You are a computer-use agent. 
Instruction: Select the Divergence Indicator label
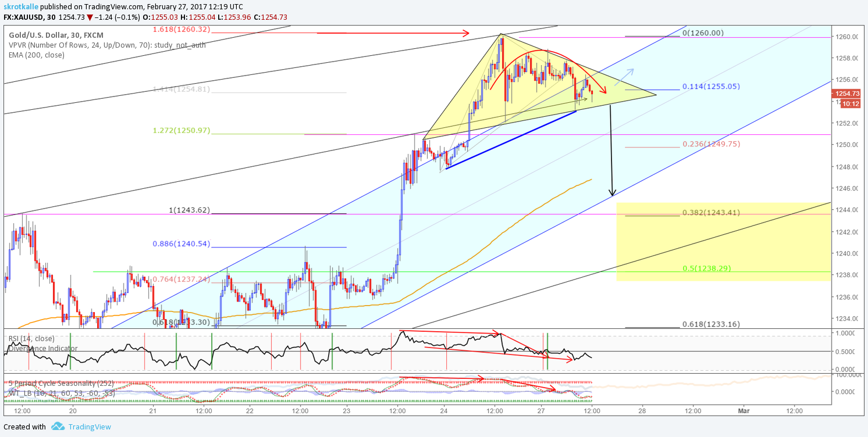tap(42, 348)
